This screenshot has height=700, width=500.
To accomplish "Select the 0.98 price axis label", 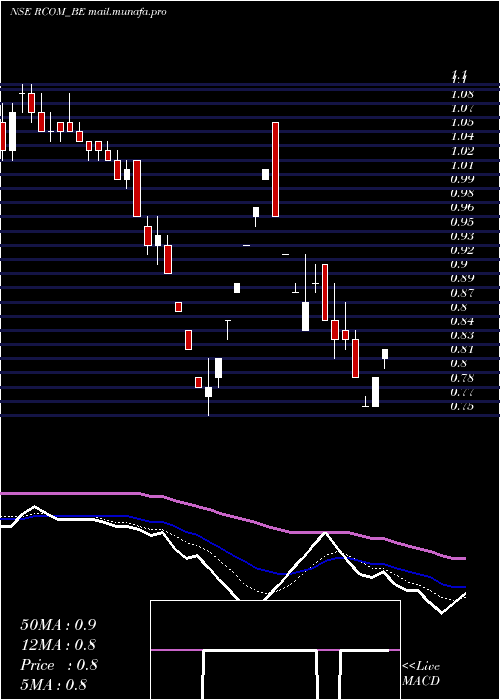I will coord(462,193).
